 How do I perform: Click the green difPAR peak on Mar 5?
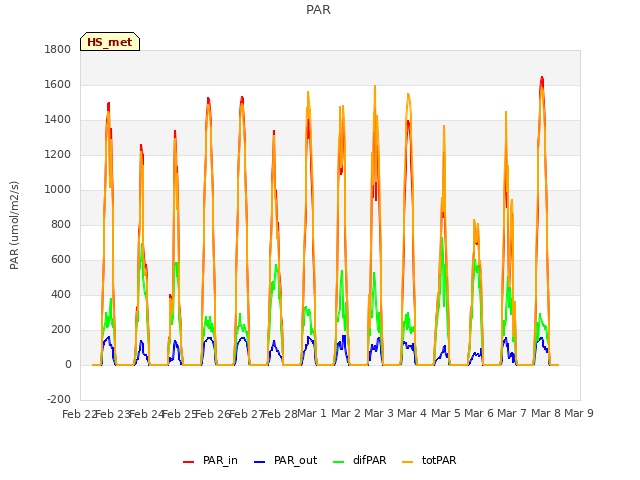(x=442, y=238)
